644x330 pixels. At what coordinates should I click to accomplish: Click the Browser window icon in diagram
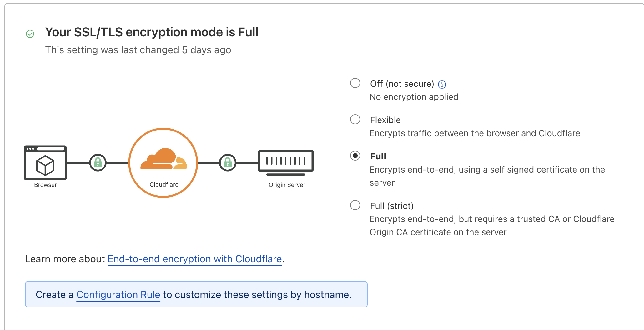click(45, 162)
